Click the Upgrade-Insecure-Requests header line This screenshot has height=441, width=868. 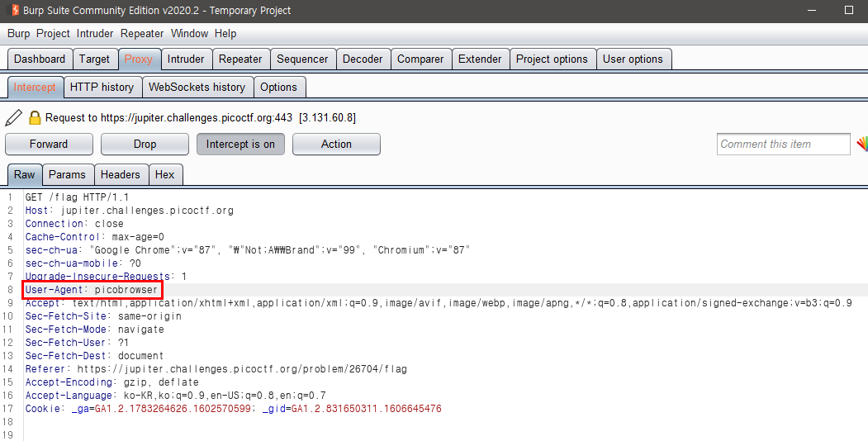pyautogui.click(x=106, y=276)
